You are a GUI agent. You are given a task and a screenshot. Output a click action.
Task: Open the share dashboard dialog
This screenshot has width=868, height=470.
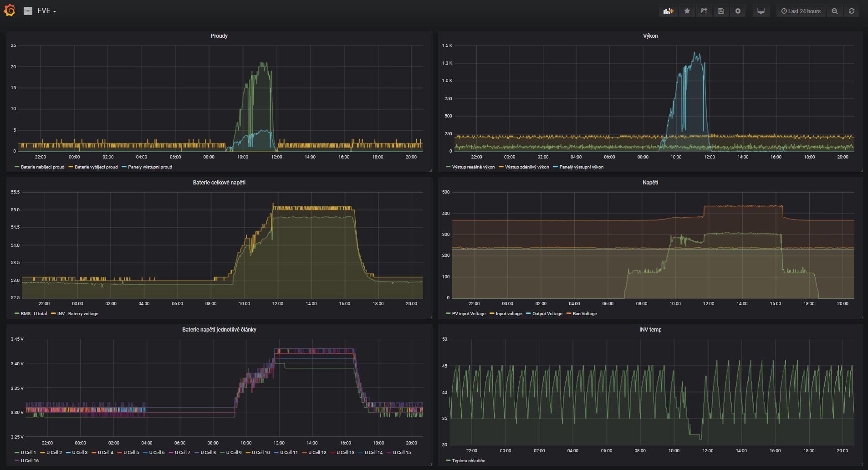click(x=704, y=11)
